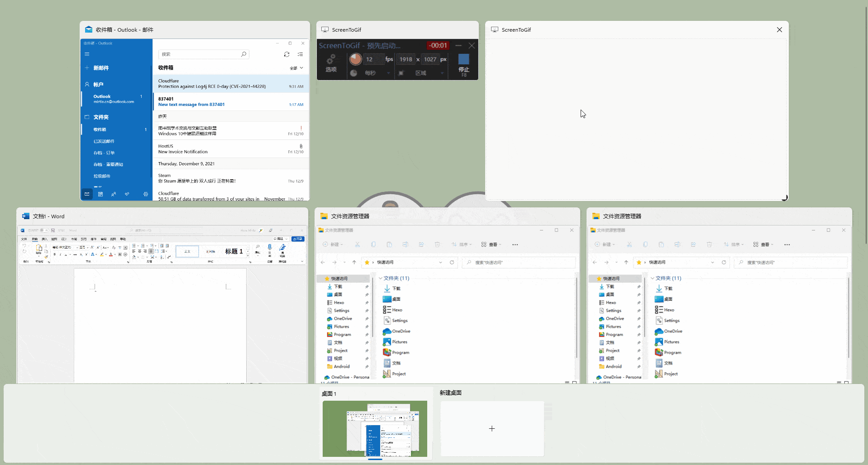Select 桌面 1 desktop thumbnail

[375, 428]
